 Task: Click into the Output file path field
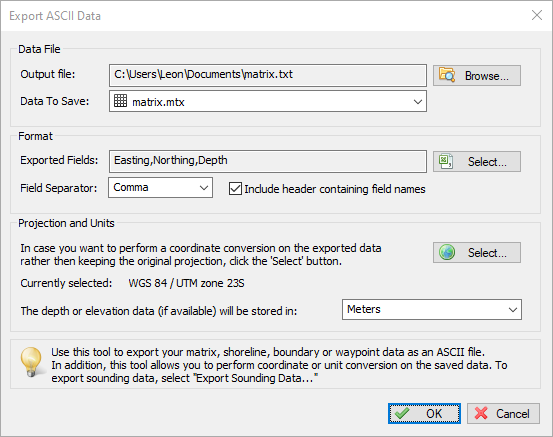[x=268, y=75]
